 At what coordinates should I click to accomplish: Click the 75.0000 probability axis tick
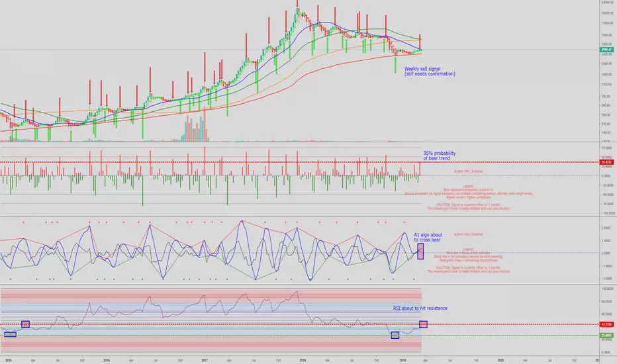click(x=606, y=148)
